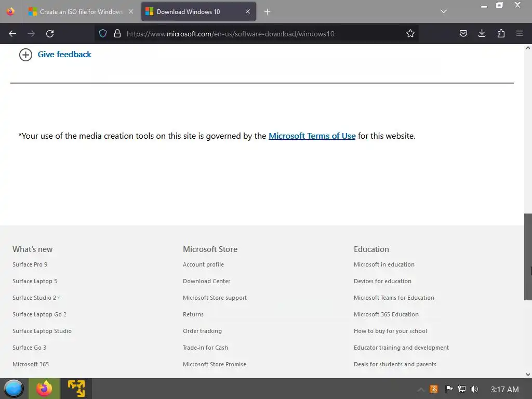Image resolution: width=532 pixels, height=399 pixels.
Task: Click the forward navigation arrow
Action: (31, 34)
